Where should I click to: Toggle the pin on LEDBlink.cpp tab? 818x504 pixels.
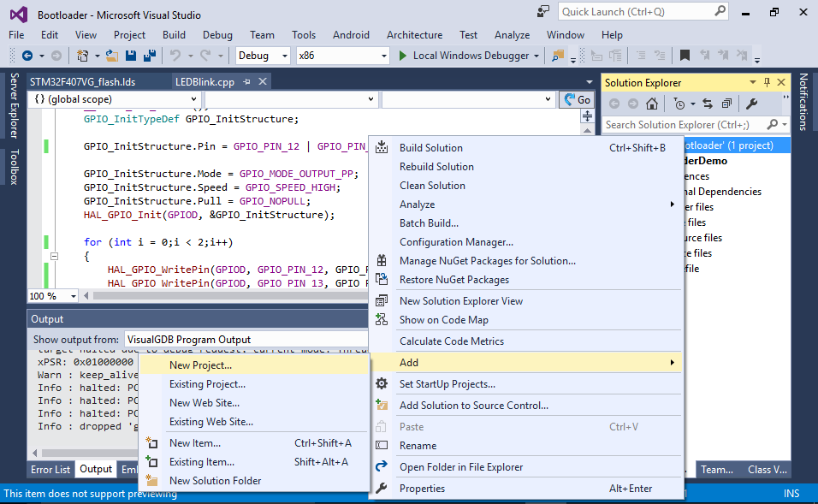click(246, 82)
